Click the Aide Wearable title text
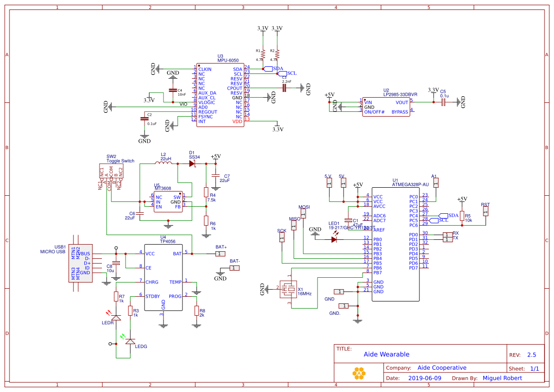Screen dimensions: 554x392 (387, 354)
